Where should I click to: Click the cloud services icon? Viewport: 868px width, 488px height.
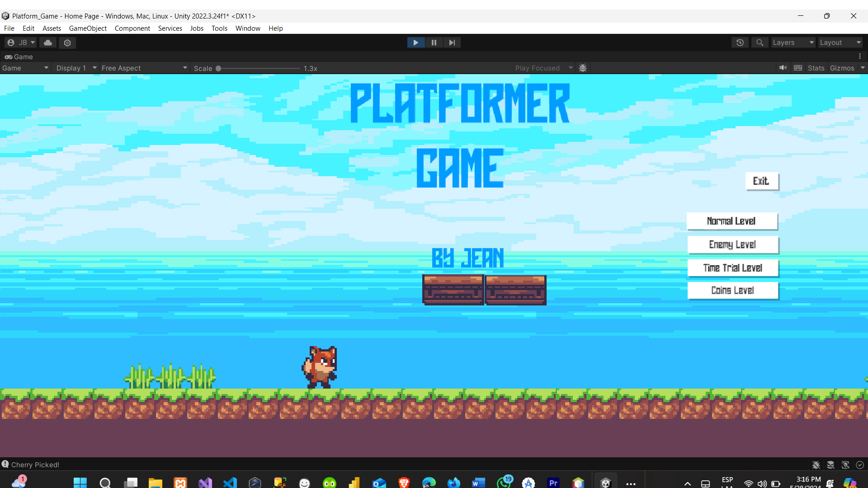pyautogui.click(x=48, y=42)
